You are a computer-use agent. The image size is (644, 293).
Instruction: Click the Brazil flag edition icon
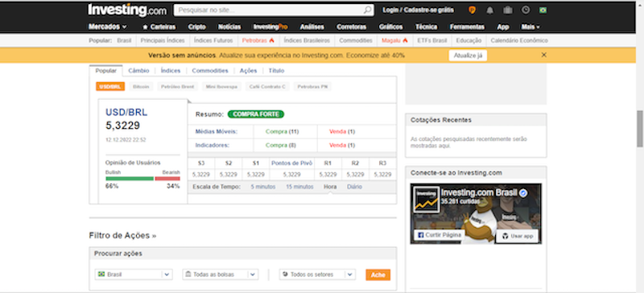tap(543, 10)
